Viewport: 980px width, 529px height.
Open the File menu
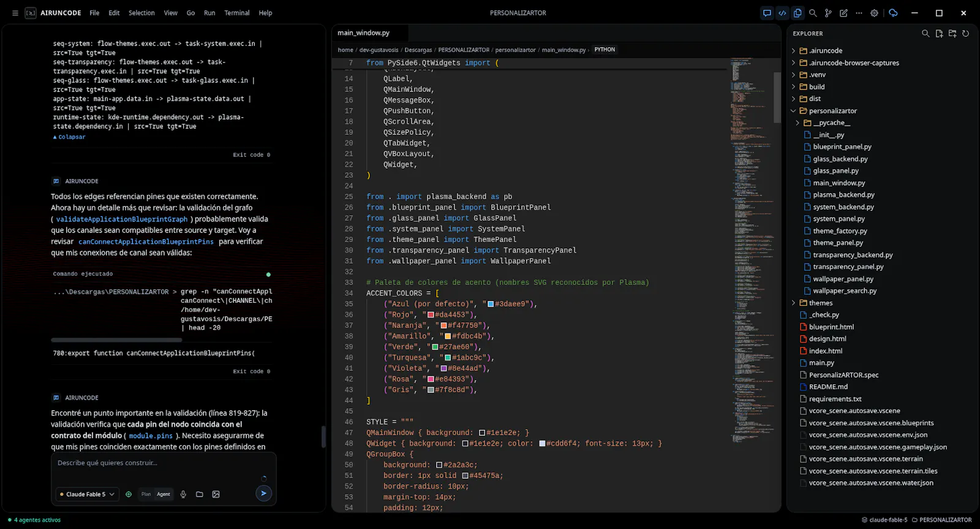[x=94, y=13]
